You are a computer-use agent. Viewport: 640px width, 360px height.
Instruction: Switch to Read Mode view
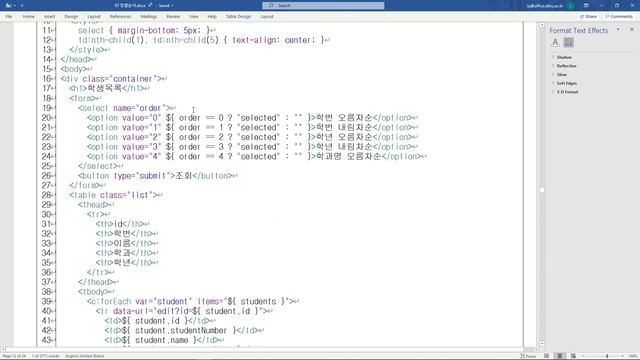pyautogui.click(x=547, y=356)
